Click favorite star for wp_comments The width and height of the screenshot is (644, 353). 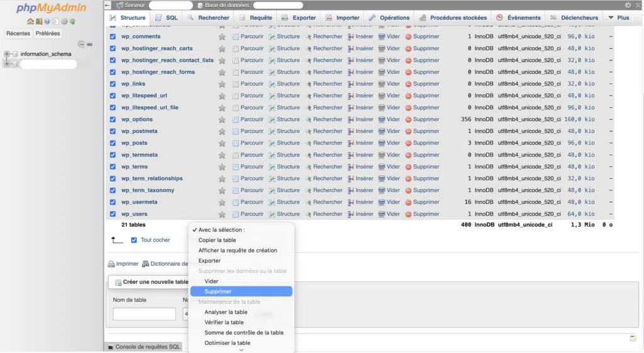222,36
